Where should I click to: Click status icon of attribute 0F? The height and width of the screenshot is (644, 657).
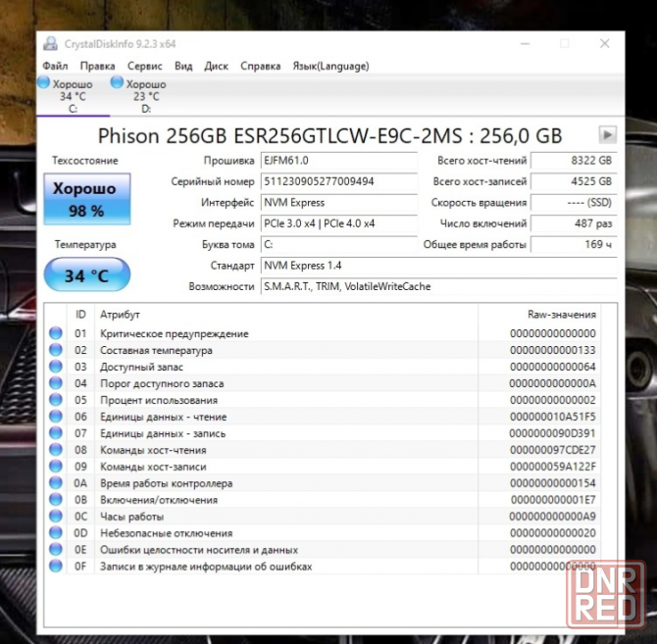[x=56, y=567]
